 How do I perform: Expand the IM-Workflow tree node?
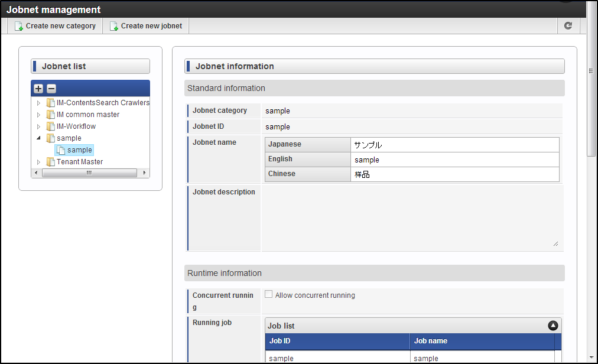[x=38, y=126]
